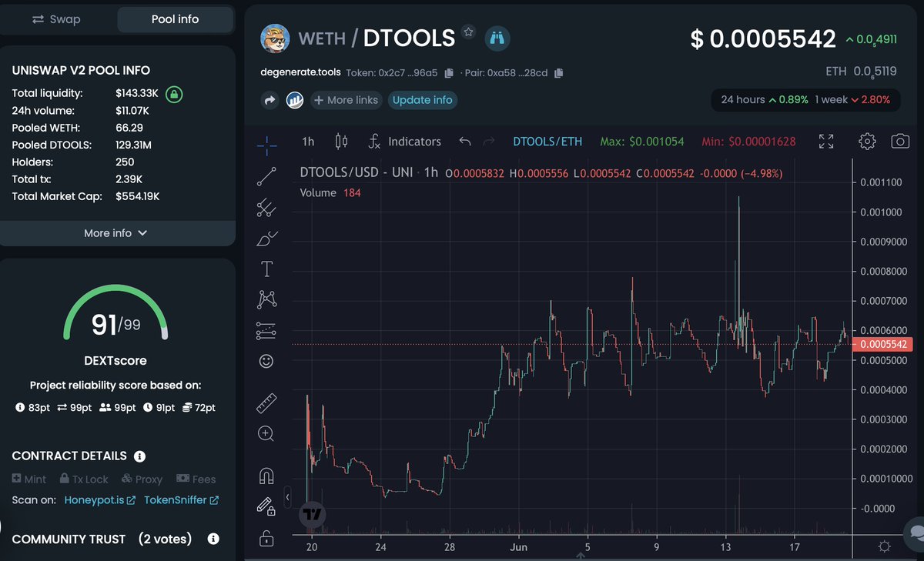The height and width of the screenshot is (561, 924).
Task: Open the CoinMarketCap-style chart link icon
Action: coord(295,100)
